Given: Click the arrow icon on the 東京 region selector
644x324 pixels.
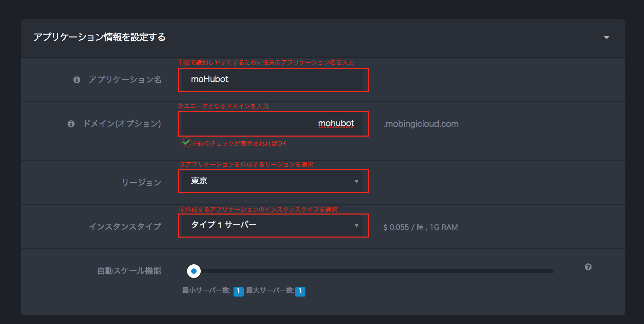Looking at the screenshot, I should point(356,182).
